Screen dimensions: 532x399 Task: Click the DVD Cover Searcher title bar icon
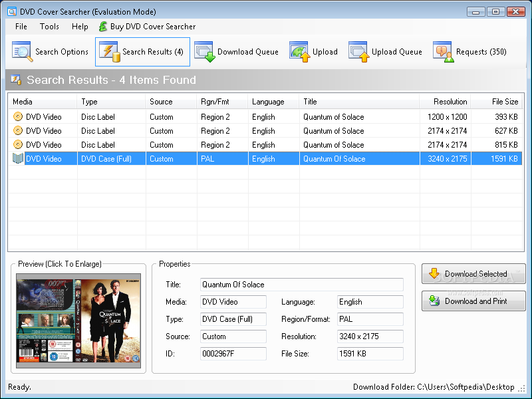tap(12, 12)
